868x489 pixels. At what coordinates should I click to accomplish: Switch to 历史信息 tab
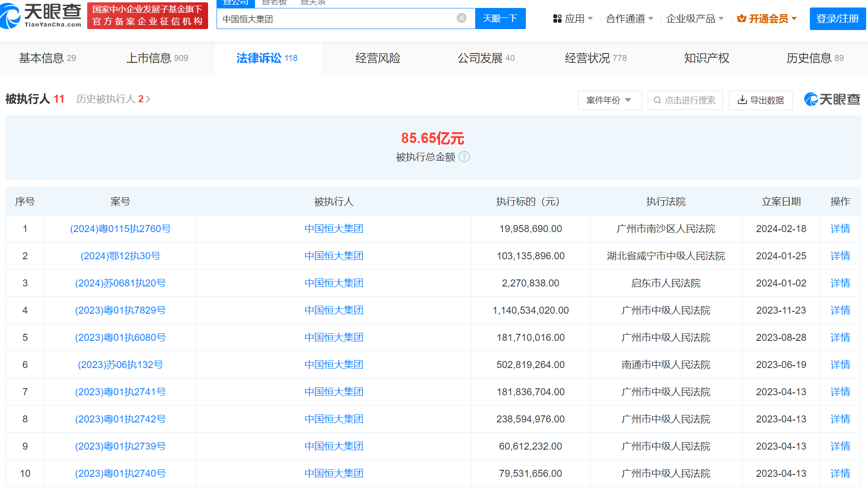click(x=815, y=58)
